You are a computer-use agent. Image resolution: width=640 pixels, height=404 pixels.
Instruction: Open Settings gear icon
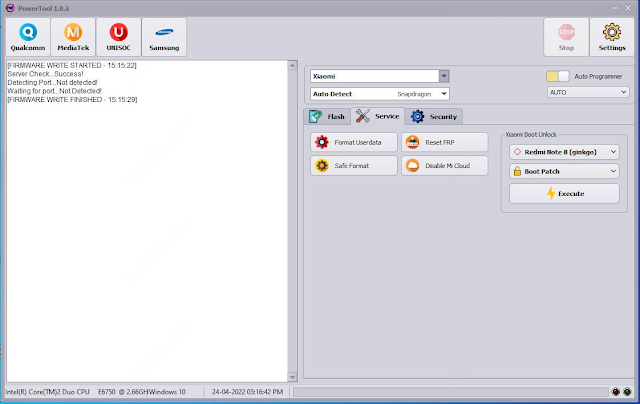[x=612, y=32]
